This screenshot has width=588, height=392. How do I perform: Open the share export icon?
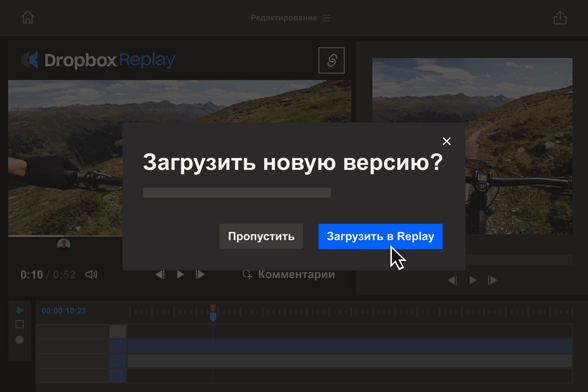[560, 18]
